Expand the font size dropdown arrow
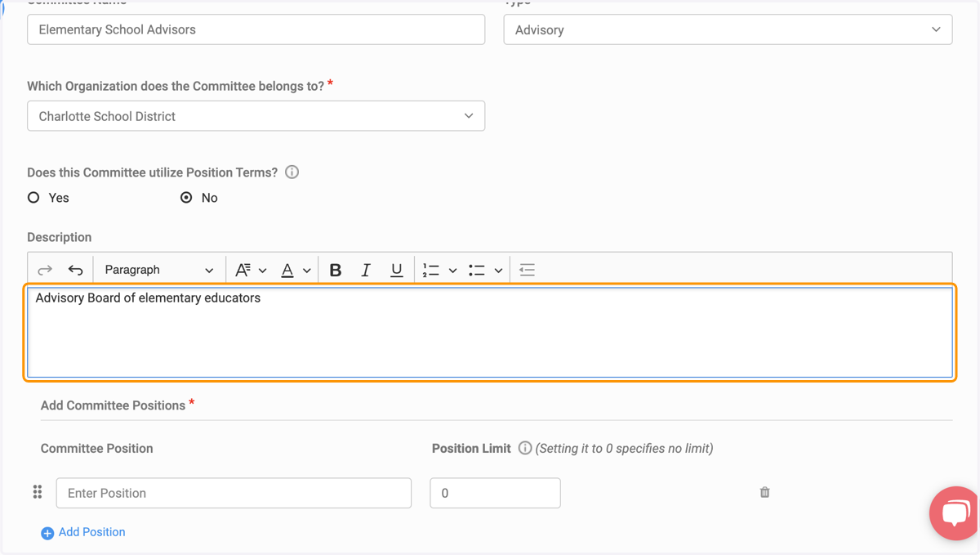This screenshot has height=555, width=980. tap(262, 271)
